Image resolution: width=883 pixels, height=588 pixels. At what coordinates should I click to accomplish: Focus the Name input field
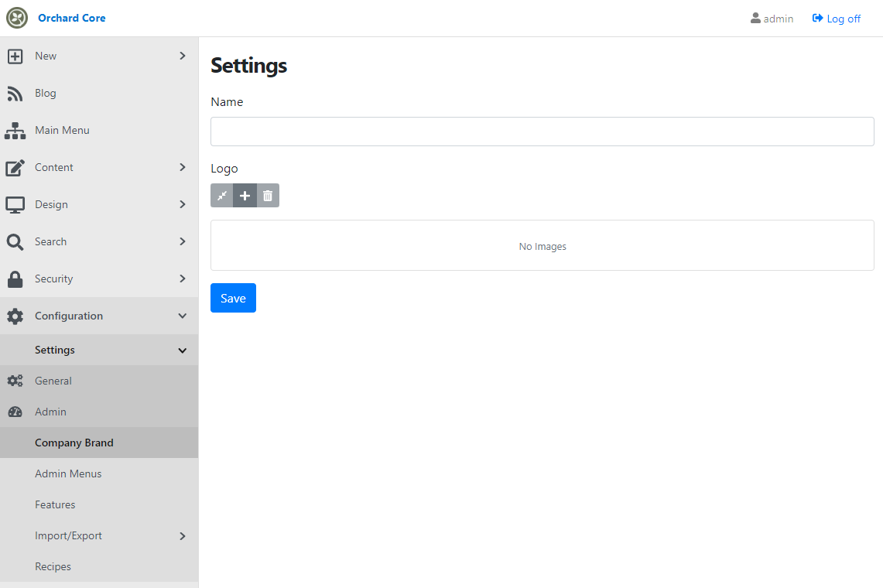click(x=542, y=132)
